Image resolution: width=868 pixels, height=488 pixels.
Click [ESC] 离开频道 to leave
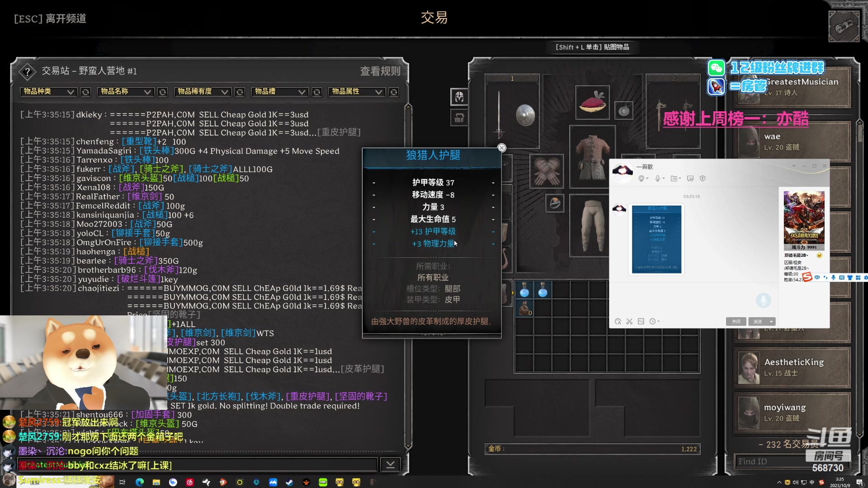tap(50, 19)
